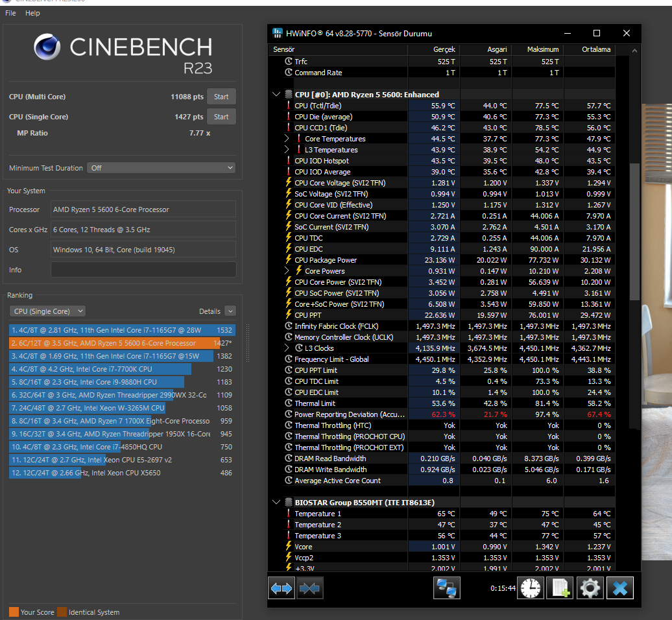This screenshot has width=672, height=620.
Task: Open HWiNFO sensor settings gear
Action: click(590, 588)
